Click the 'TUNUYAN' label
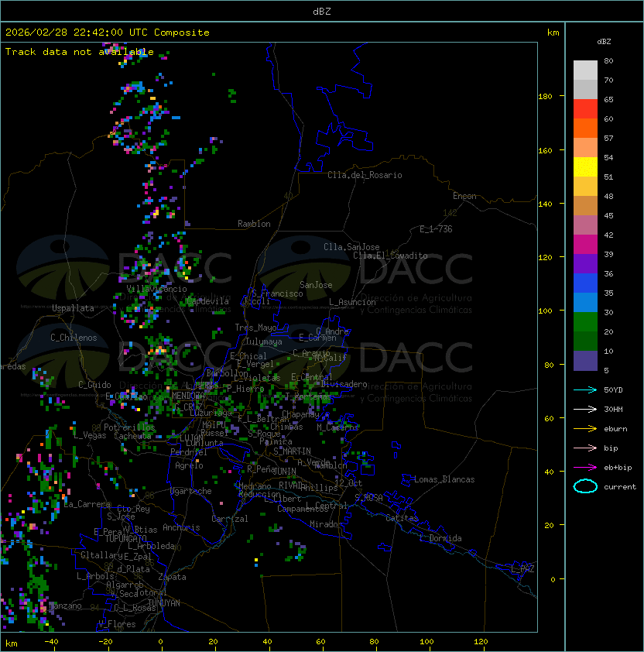 click(x=164, y=603)
